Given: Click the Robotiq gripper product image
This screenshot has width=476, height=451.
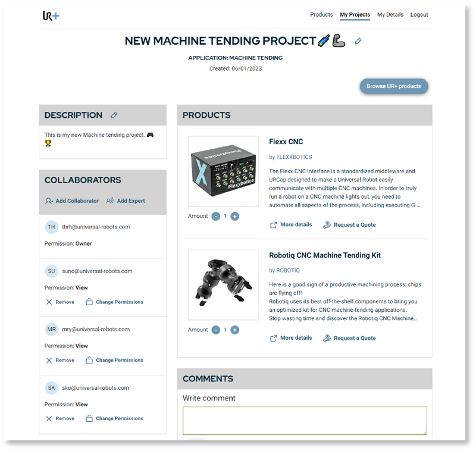Looking at the screenshot, I should (x=224, y=284).
